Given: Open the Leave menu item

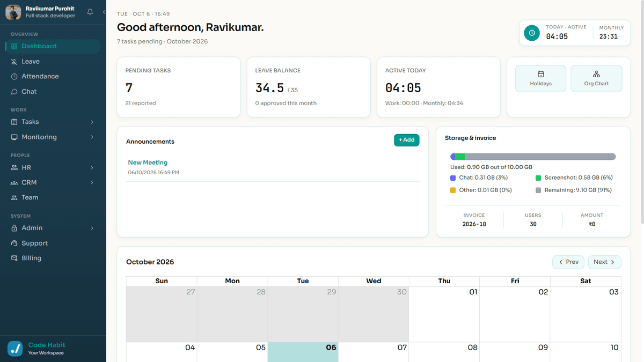Looking at the screenshot, I should pos(53,61).
